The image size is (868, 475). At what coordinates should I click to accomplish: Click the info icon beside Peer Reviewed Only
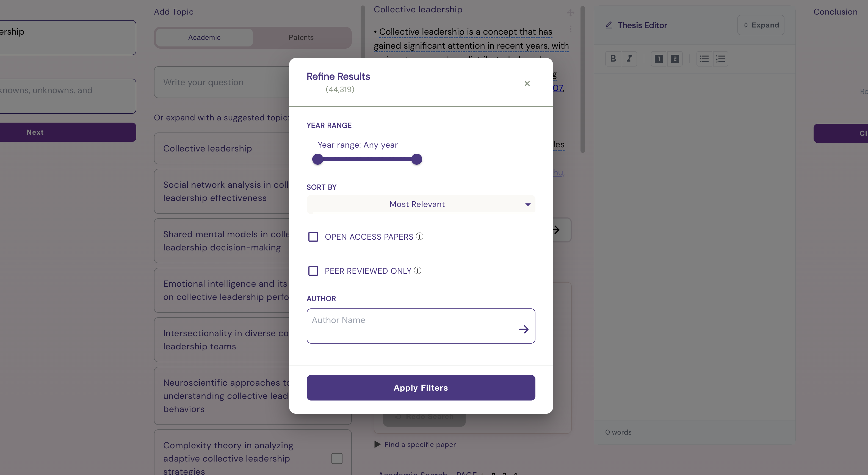tap(418, 270)
